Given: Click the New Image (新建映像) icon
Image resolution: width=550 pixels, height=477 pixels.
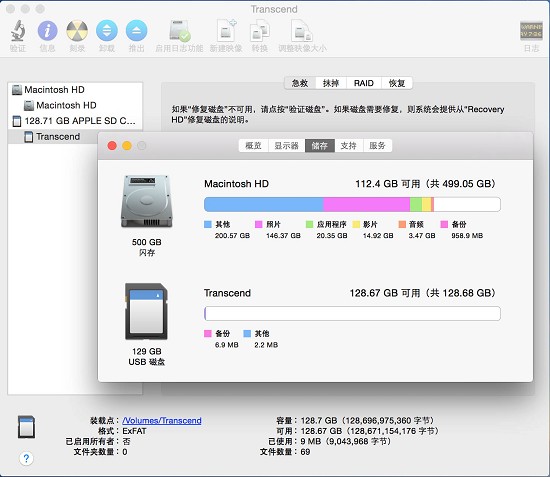Looking at the screenshot, I should 226,31.
